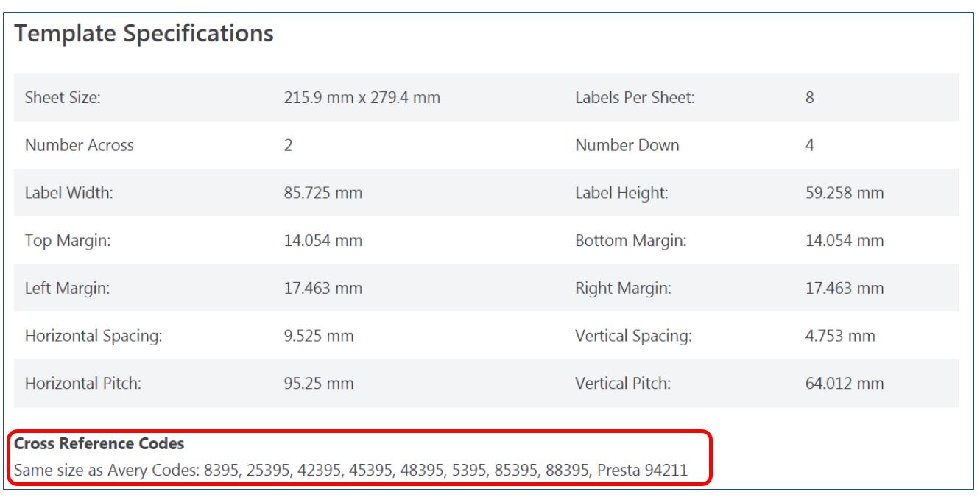Viewport: 980px width, 500px height.
Task: Click the Right Margin label
Action: [x=623, y=289]
